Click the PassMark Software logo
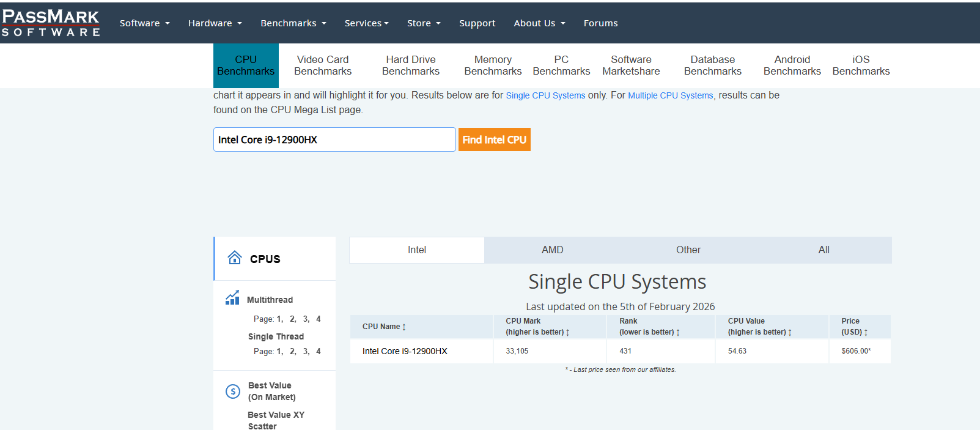Image resolution: width=980 pixels, height=430 pixels. point(51,23)
